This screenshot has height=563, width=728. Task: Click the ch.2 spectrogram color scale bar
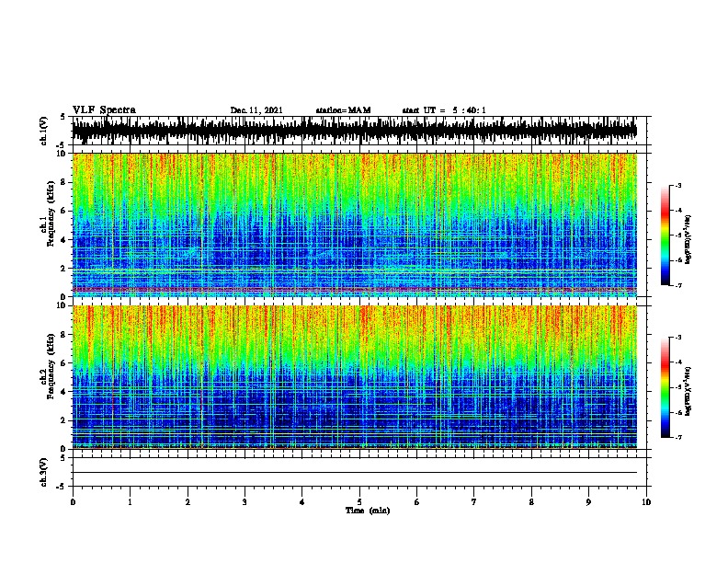(x=665, y=387)
